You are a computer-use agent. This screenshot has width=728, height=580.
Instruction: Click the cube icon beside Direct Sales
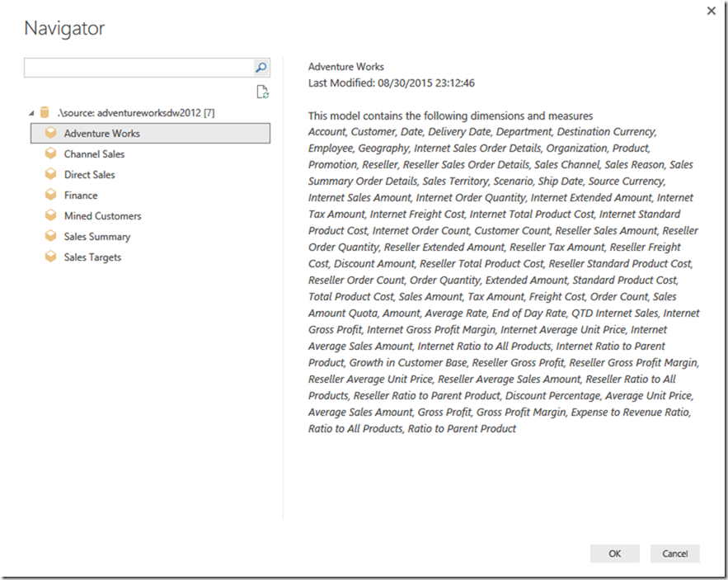[50, 174]
